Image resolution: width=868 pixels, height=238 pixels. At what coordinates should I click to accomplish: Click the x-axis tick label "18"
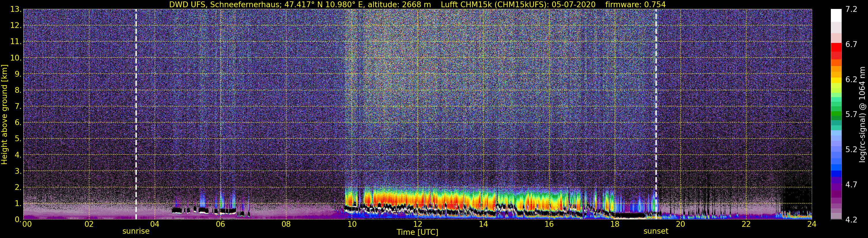click(x=614, y=224)
